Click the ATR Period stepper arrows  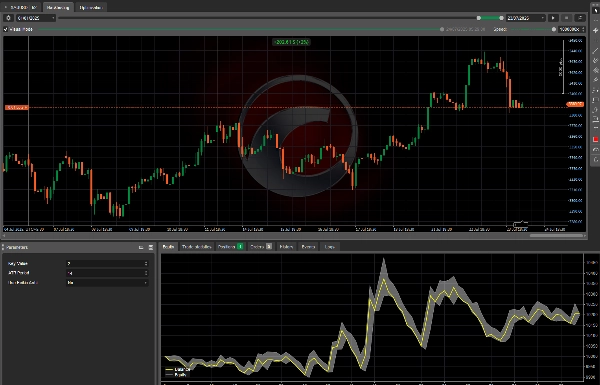point(146,273)
